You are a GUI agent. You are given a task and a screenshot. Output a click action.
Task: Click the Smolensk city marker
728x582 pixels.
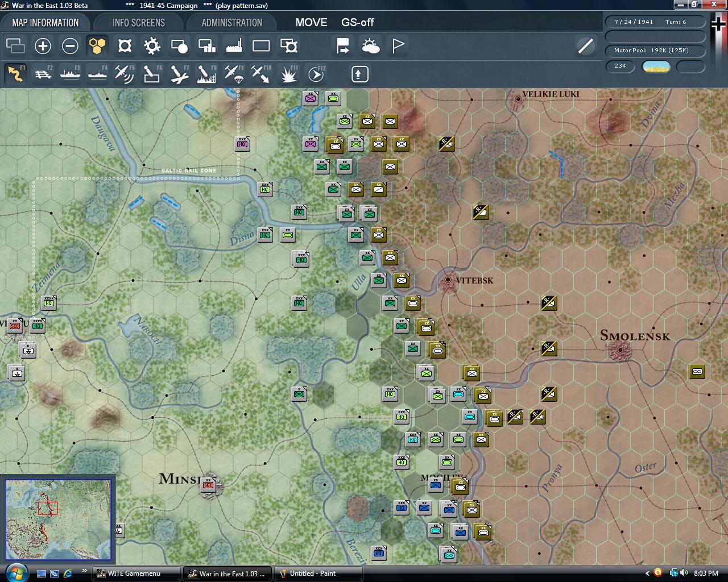click(620, 351)
